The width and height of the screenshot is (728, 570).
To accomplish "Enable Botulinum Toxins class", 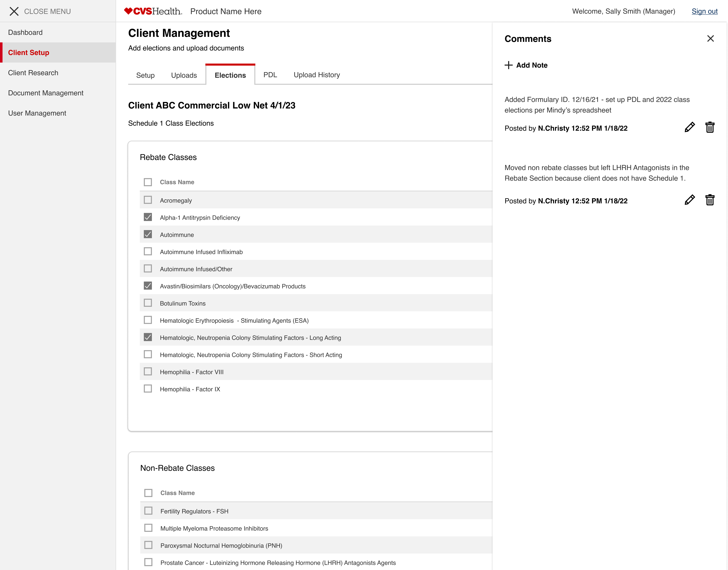I will click(x=148, y=303).
